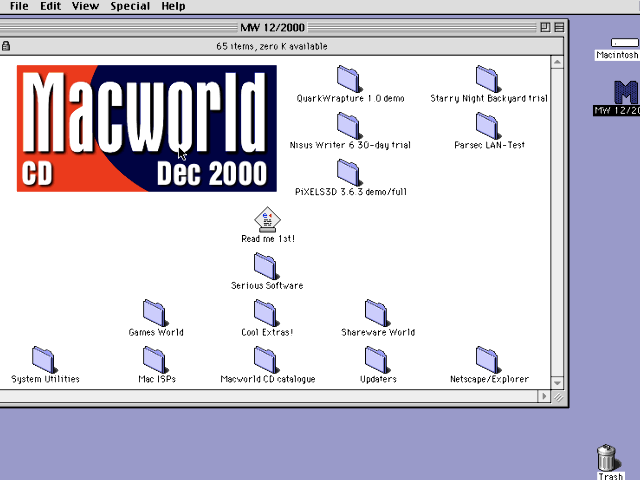Open the Read me 1st! document
This screenshot has height=480, width=640.
pyautogui.click(x=267, y=220)
